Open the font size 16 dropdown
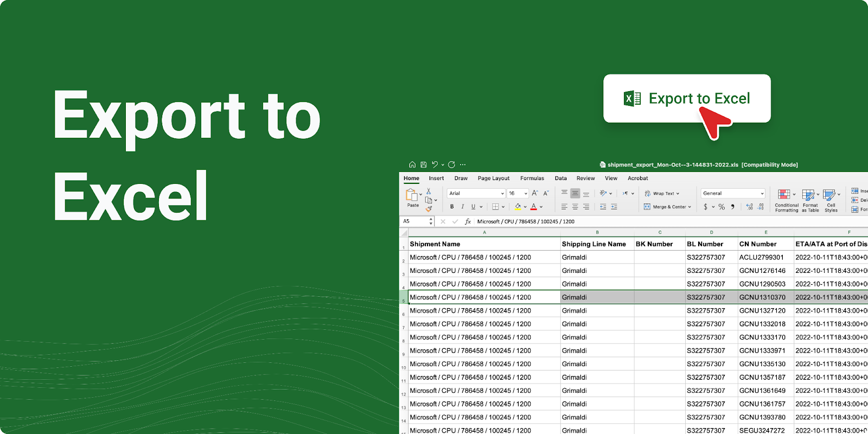This screenshot has width=868, height=434. point(518,193)
